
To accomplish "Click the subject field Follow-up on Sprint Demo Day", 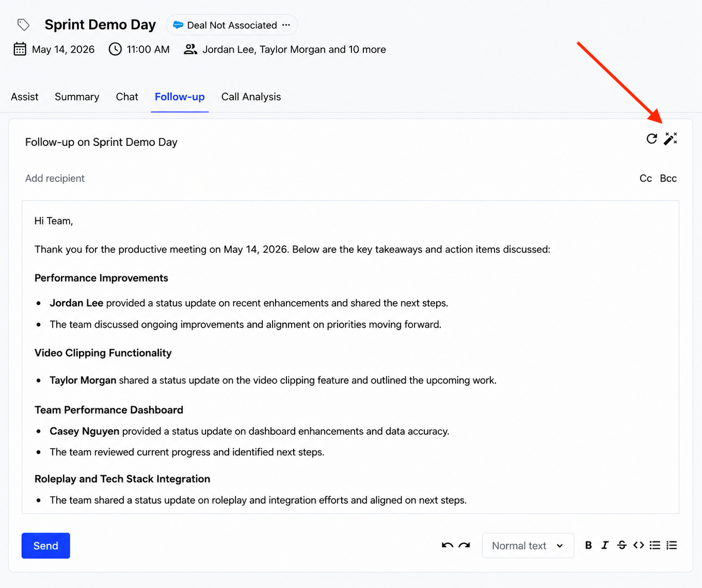I will pyautogui.click(x=101, y=142).
